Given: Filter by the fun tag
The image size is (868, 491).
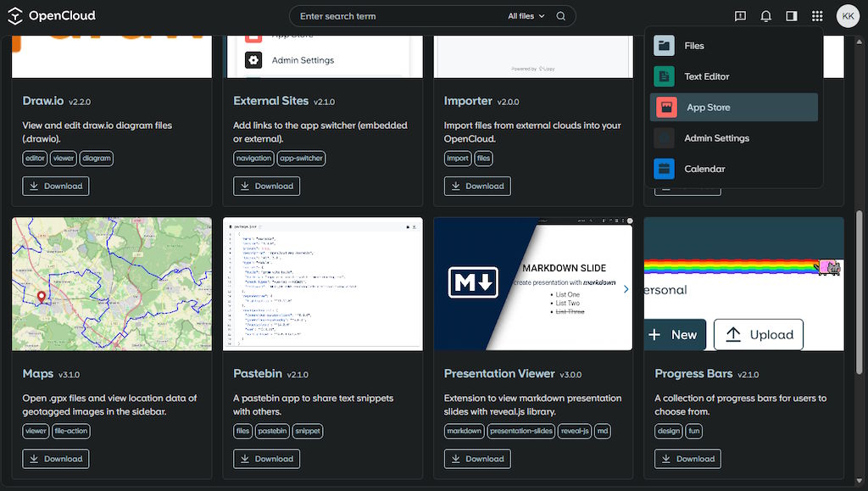Looking at the screenshot, I should point(694,432).
